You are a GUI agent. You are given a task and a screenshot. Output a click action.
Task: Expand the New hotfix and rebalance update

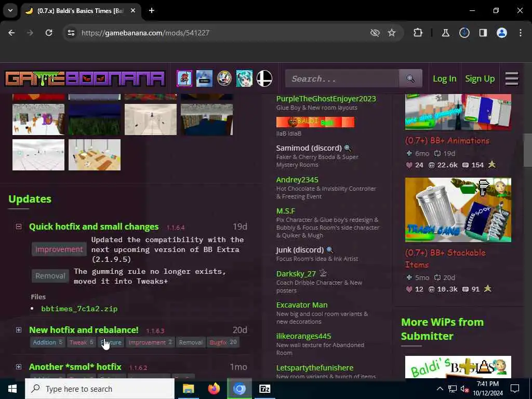[x=19, y=330]
